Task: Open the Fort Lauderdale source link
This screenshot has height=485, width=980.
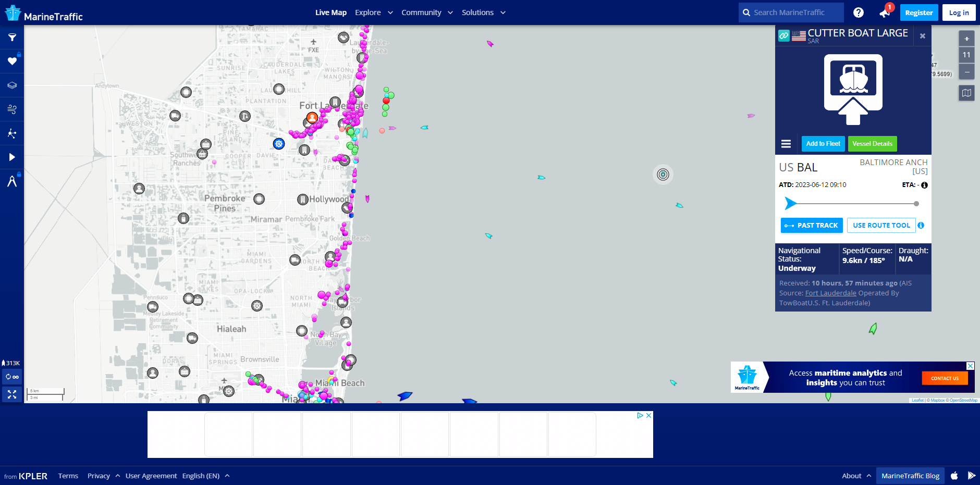Action: [x=831, y=293]
